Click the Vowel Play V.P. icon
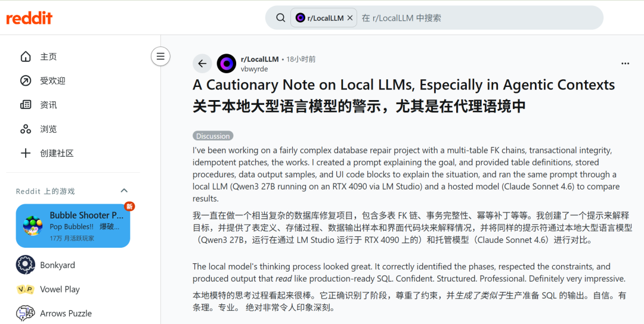 [26, 289]
